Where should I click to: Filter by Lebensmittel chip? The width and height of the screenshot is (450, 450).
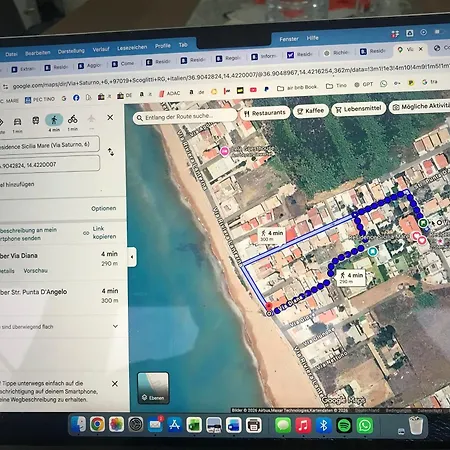[x=358, y=109]
